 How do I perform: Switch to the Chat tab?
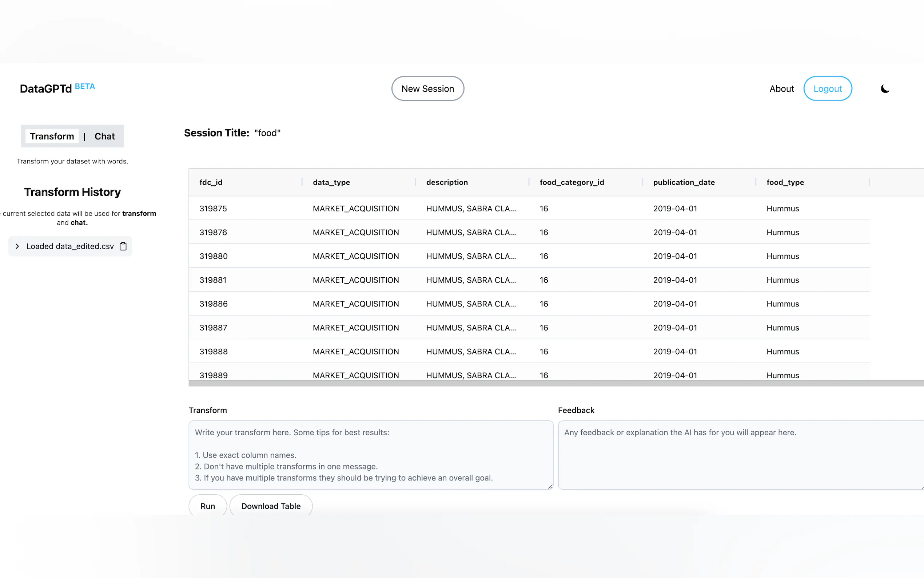pyautogui.click(x=104, y=136)
